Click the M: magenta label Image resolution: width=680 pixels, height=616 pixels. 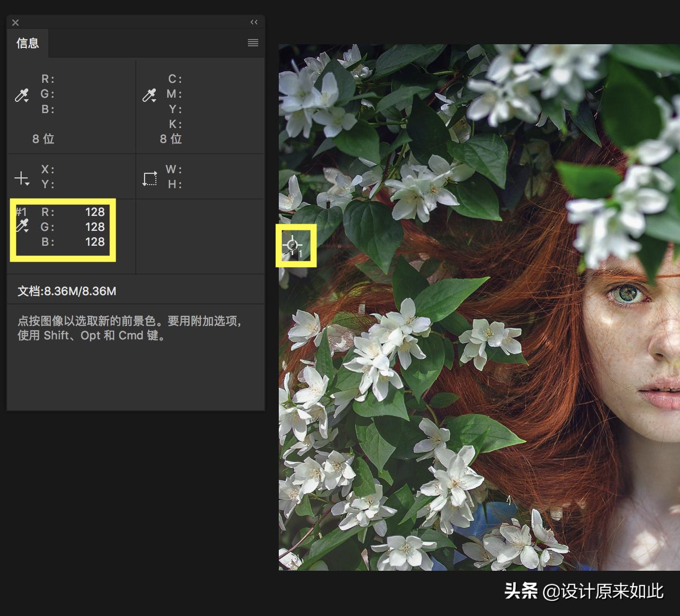coord(174,94)
